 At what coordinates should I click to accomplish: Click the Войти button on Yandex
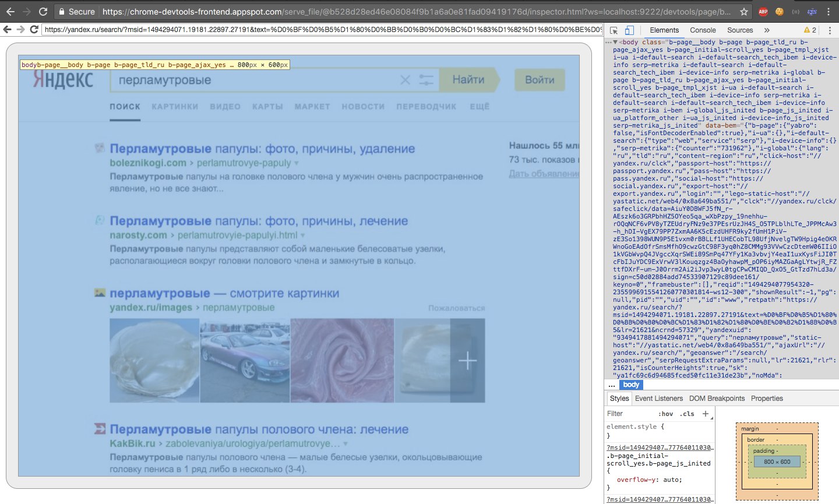click(x=539, y=80)
